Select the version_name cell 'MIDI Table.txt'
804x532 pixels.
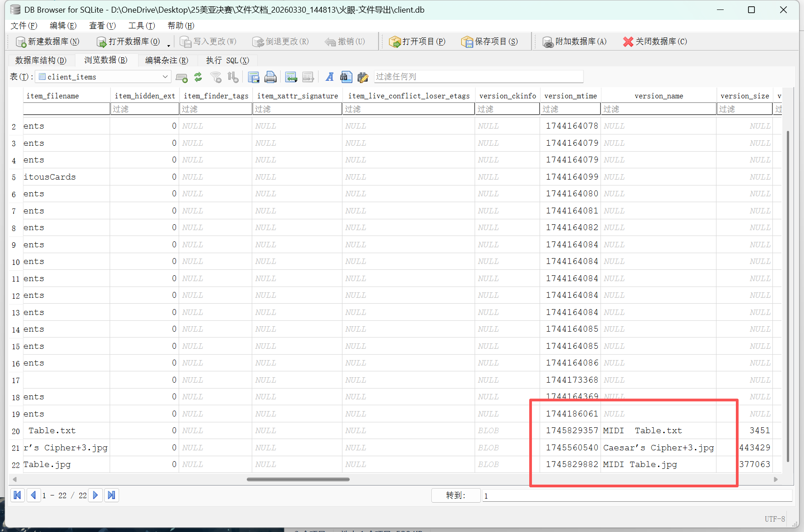[659, 430]
